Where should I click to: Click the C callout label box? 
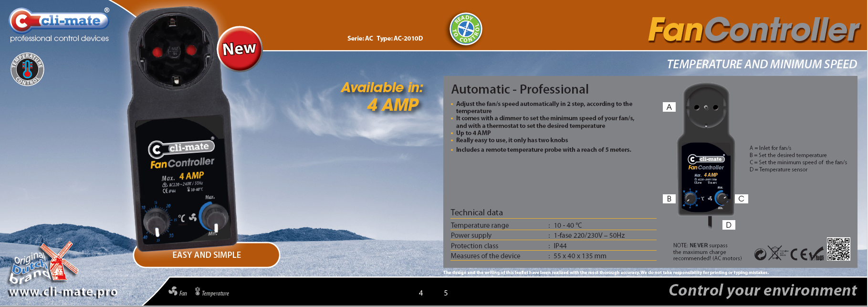coord(741,199)
